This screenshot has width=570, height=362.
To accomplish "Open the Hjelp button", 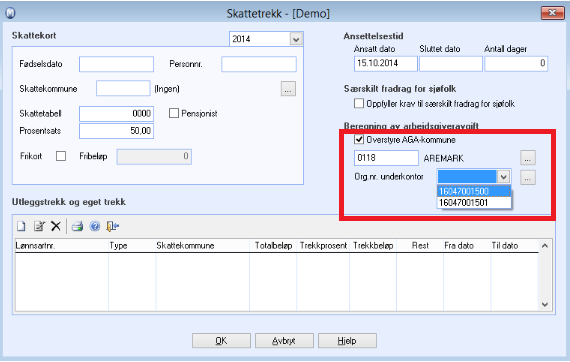I will pos(347,341).
